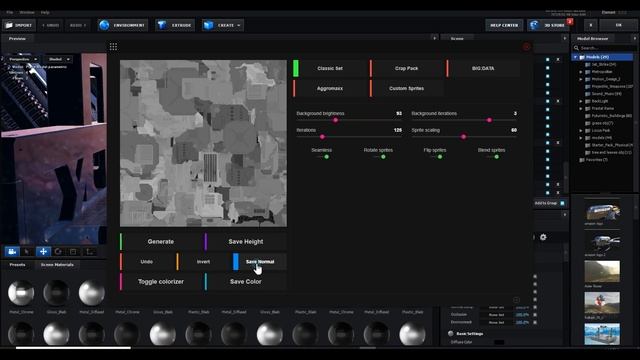Click the Environment globe icon
This screenshot has width=640, height=360.
tap(104, 25)
